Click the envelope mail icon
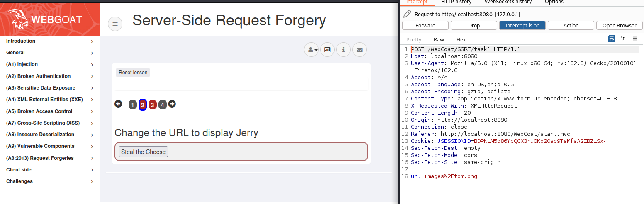Screen dimensions: 644x204 pyautogui.click(x=359, y=50)
